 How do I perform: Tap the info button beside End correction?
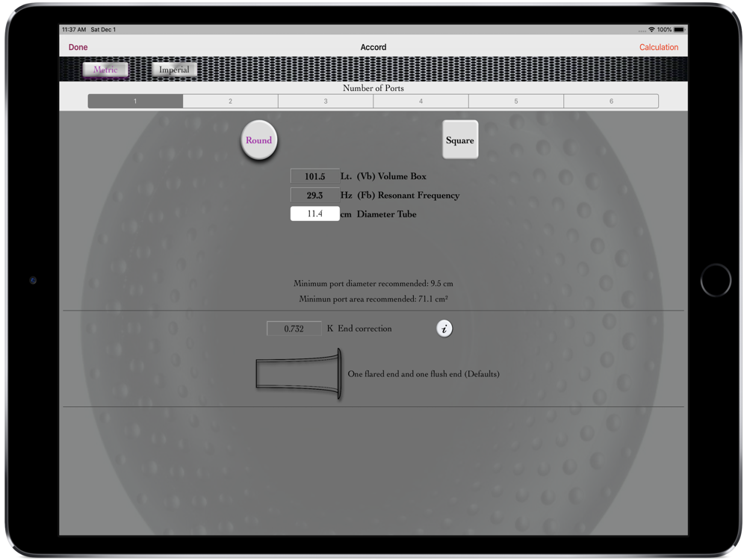click(x=444, y=329)
